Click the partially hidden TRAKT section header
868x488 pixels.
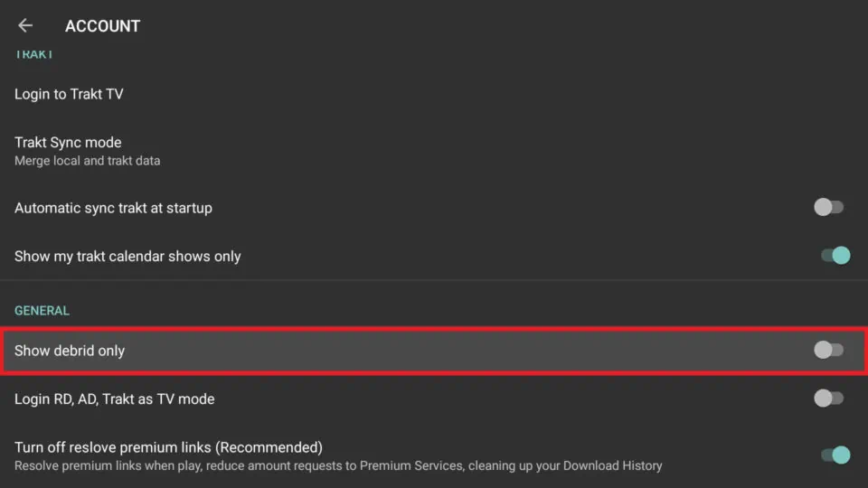pos(33,55)
